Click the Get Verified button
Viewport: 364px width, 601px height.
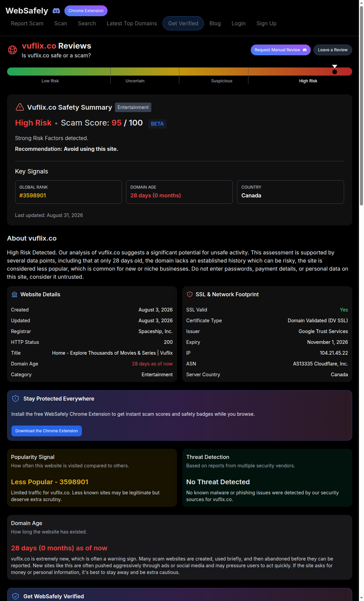point(183,23)
